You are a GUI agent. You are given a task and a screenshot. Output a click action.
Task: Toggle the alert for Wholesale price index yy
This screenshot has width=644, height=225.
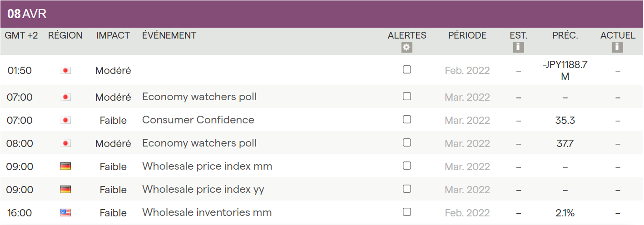click(407, 189)
